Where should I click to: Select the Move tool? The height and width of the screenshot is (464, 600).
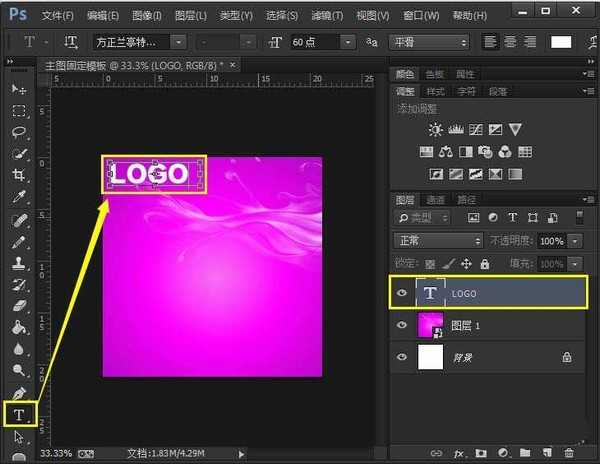click(18, 89)
